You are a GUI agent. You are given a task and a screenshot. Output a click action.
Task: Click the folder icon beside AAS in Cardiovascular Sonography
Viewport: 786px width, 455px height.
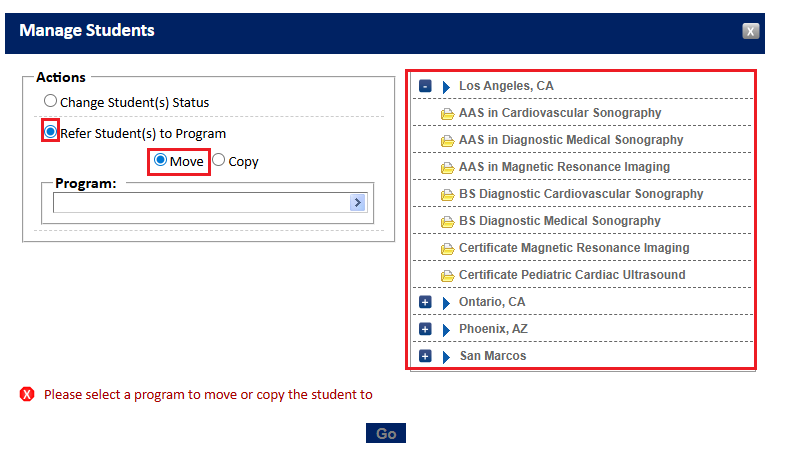[x=447, y=114]
